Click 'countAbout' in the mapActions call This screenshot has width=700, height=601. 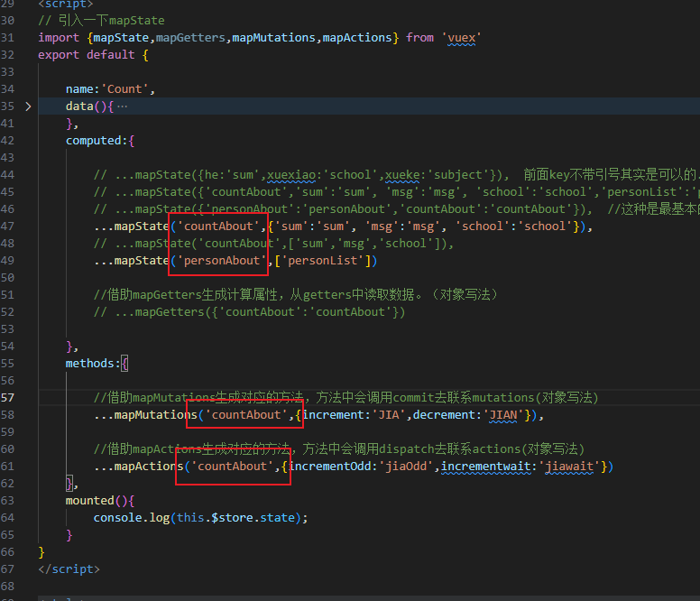click(x=232, y=467)
